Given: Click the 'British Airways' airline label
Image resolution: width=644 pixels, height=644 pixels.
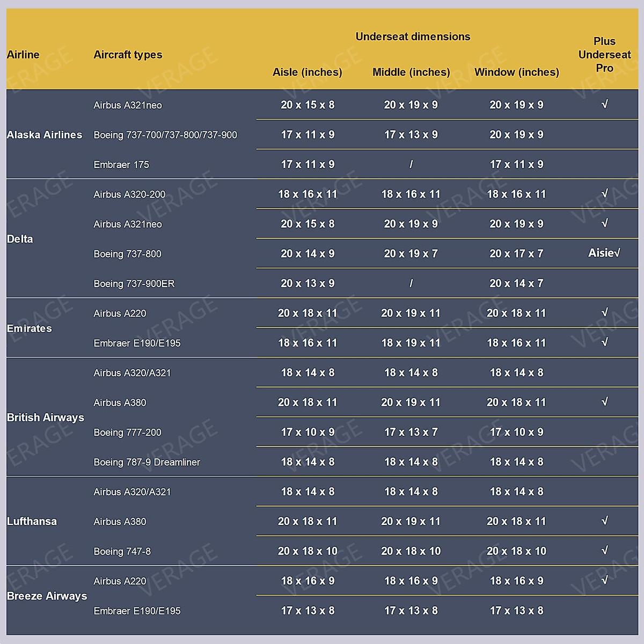Looking at the screenshot, I should pyautogui.click(x=46, y=418).
